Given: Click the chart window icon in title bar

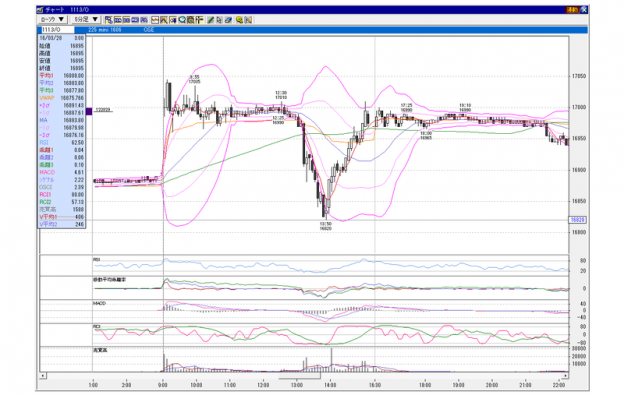Looking at the screenshot, I should tap(40, 10).
